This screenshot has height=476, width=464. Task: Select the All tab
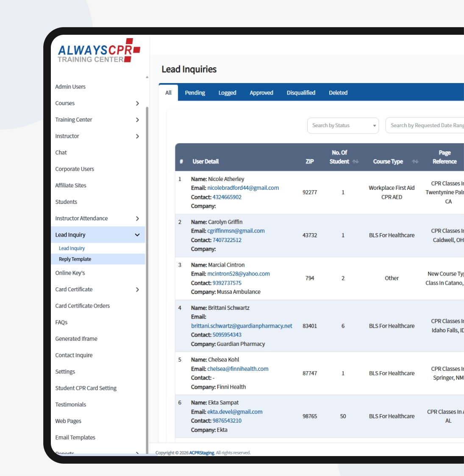tap(168, 92)
